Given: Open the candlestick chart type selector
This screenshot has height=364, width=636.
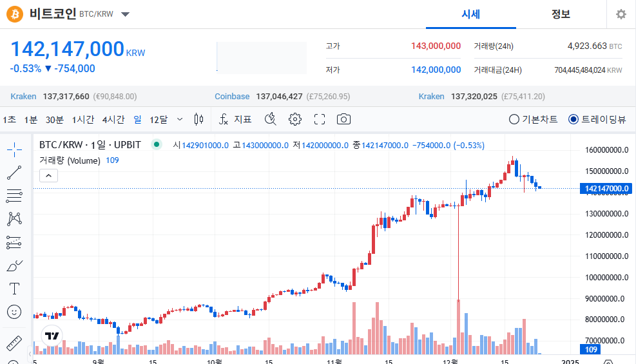Looking at the screenshot, I should click(198, 119).
